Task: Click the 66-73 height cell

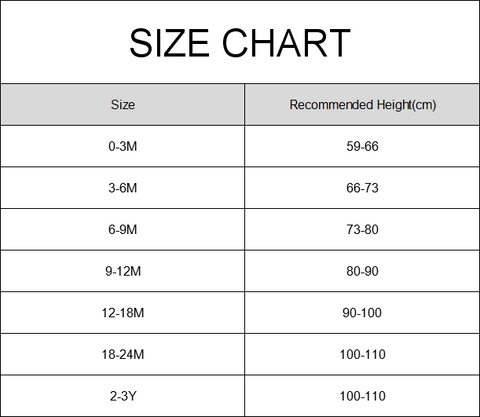Action: tap(362, 188)
